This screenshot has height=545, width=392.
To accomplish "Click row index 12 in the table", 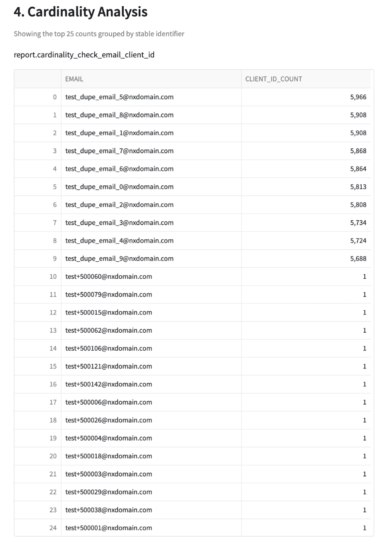I will (x=53, y=312).
